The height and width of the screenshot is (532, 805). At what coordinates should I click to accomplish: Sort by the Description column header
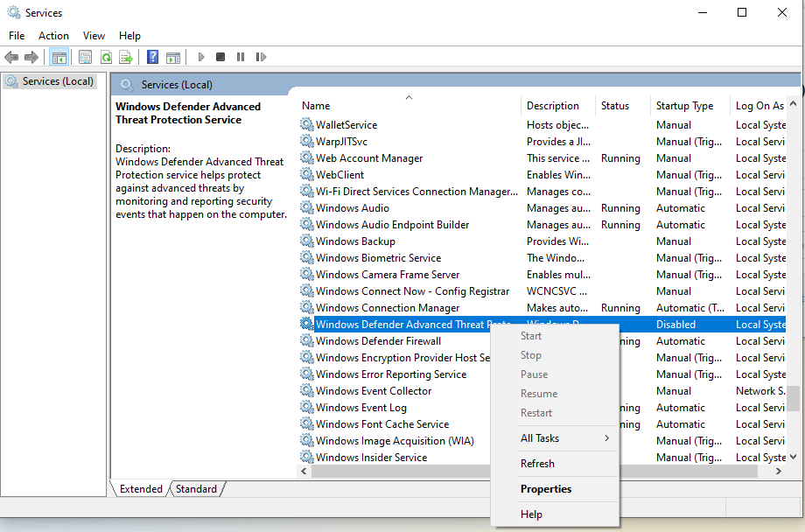pos(558,106)
